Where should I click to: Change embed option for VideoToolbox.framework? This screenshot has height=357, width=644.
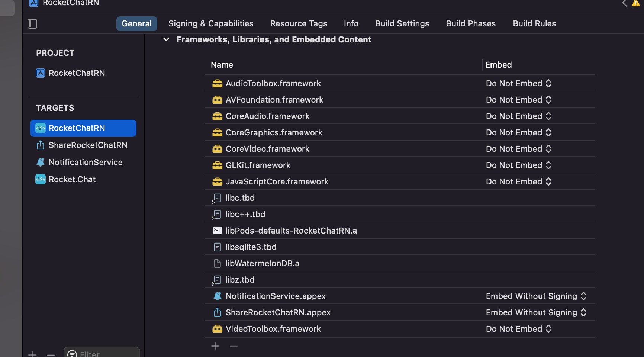(x=519, y=329)
